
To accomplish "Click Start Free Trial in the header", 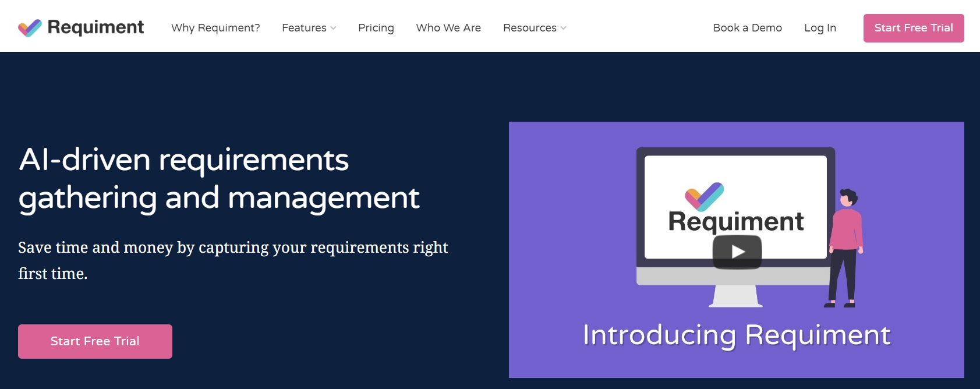I will pos(914,28).
